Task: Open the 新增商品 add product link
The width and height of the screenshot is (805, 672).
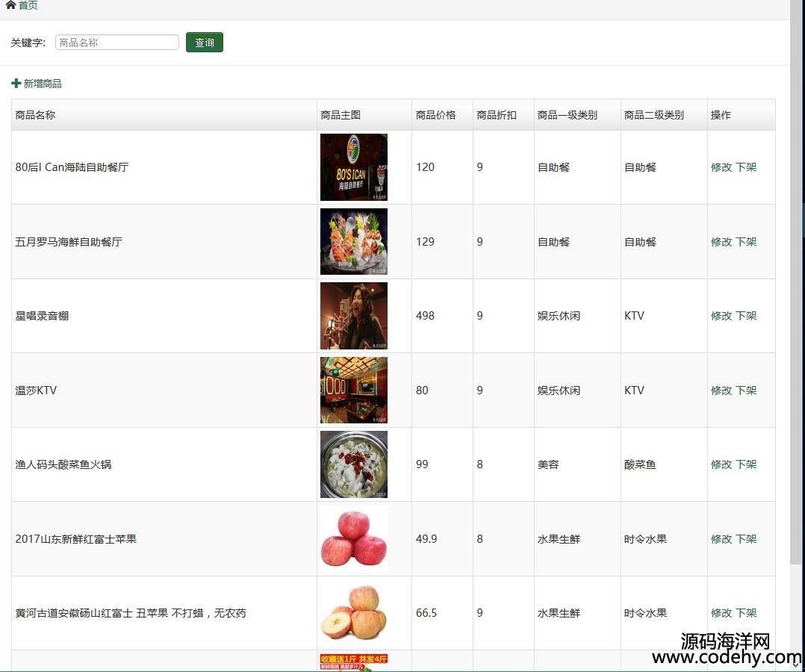Action: point(43,83)
